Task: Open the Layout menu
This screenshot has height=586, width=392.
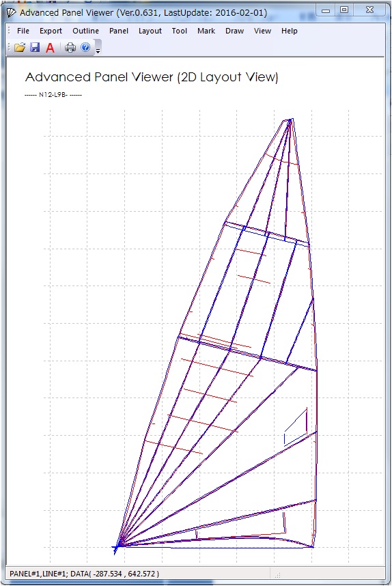Action: point(150,31)
